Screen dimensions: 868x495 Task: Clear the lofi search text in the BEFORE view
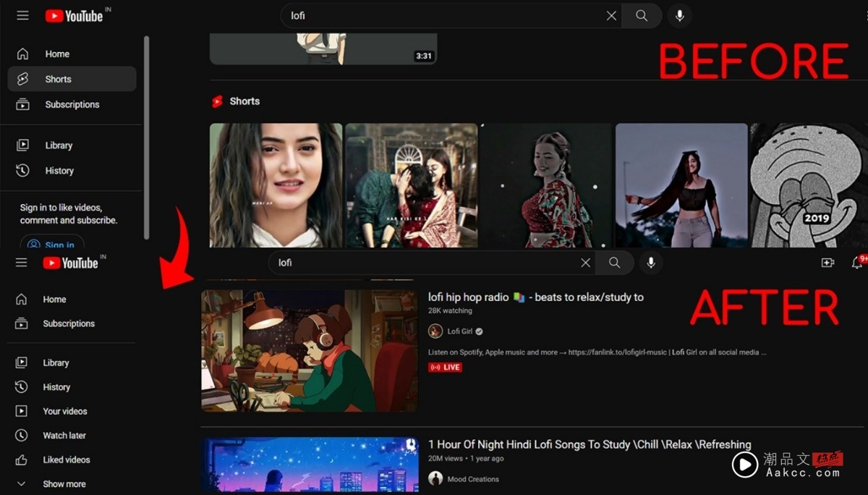[x=611, y=16]
